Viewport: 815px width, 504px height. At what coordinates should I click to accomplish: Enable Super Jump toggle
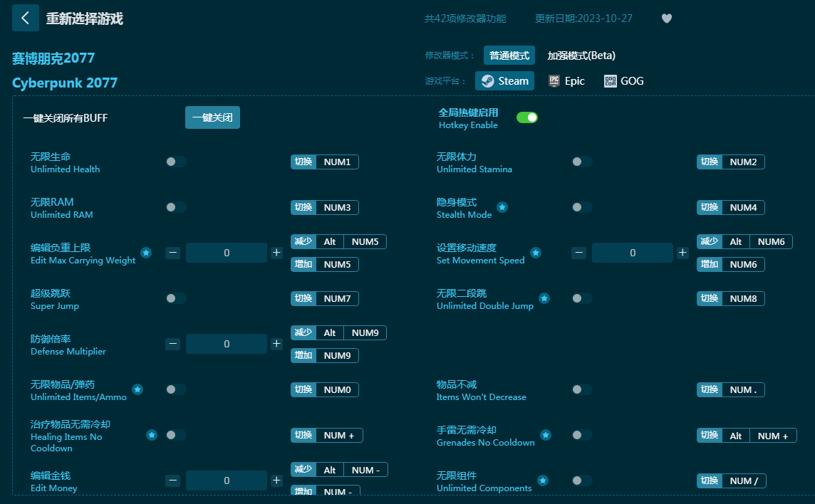click(176, 298)
